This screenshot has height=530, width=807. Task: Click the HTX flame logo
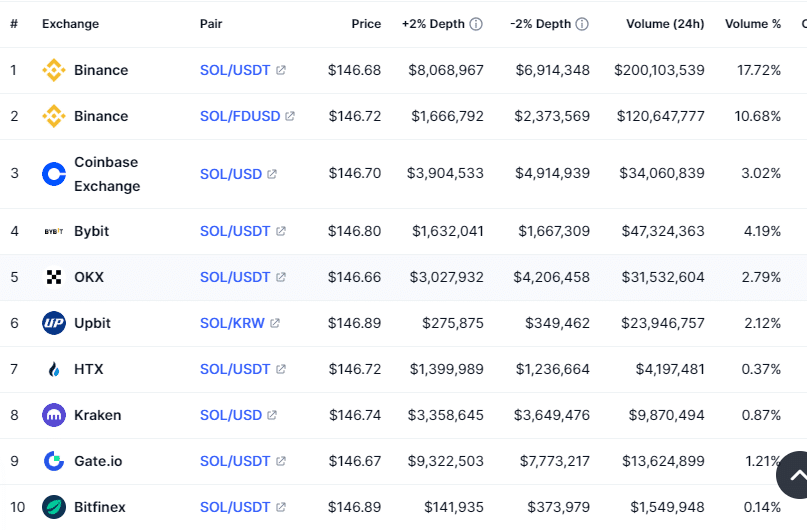point(54,369)
